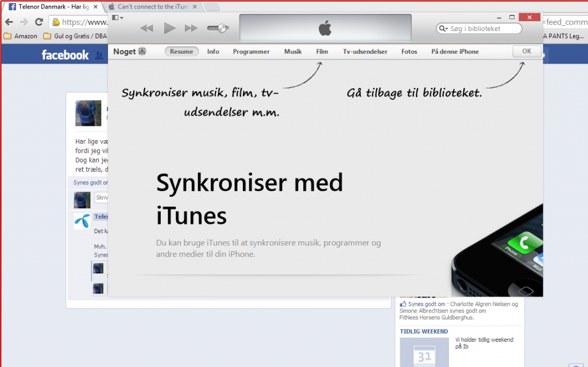Image resolution: width=588 pixels, height=367 pixels.
Task: Switch to the "Can't connect to the iTunes" tab
Action: point(152,7)
